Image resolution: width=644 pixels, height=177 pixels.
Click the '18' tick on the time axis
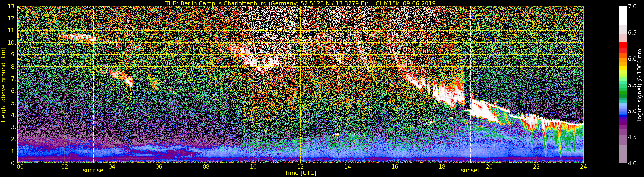pos(442,166)
